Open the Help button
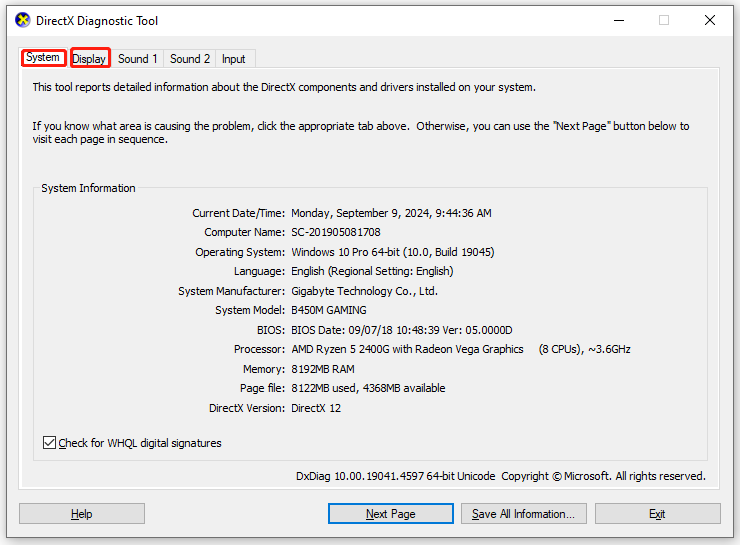Viewport: 740px width, 545px height. tap(82, 513)
